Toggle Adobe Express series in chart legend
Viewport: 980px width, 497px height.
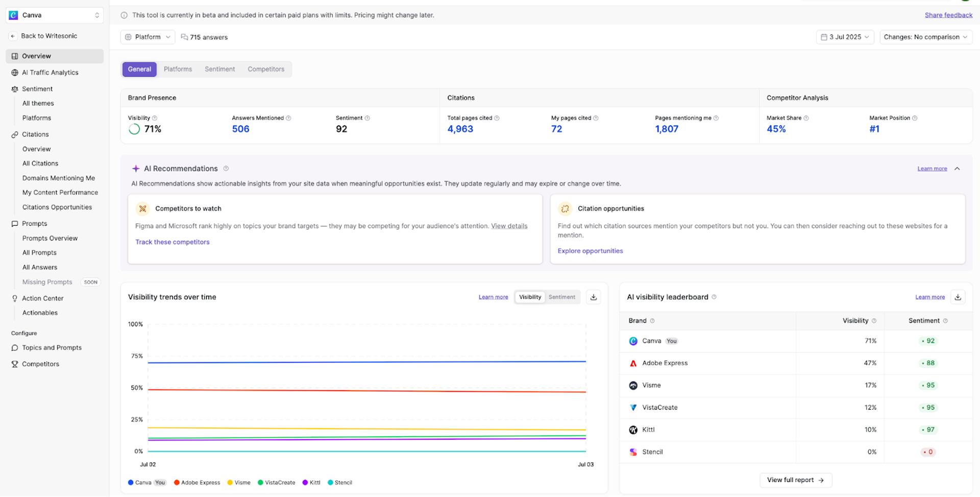197,483
